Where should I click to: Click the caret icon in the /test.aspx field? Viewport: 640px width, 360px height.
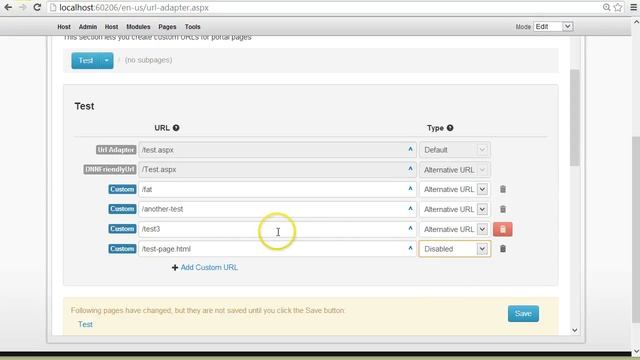pos(410,149)
